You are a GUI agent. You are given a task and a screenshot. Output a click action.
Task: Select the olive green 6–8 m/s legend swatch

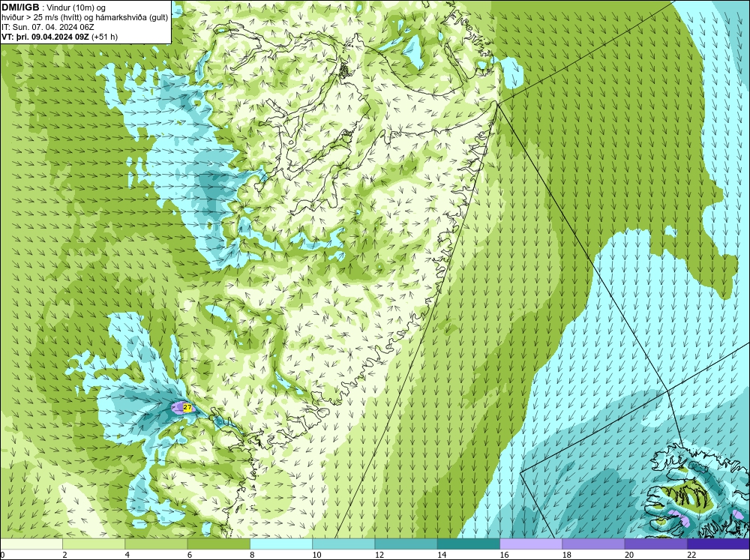click(218, 544)
